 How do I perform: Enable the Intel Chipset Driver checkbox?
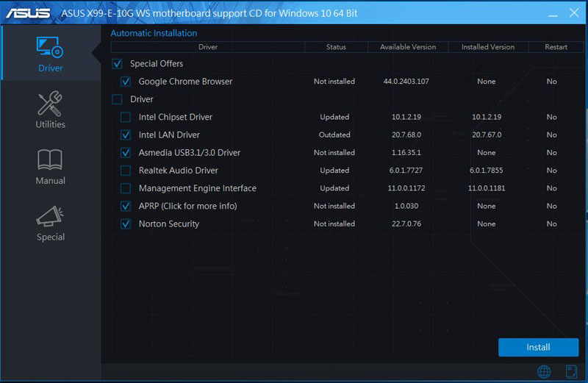tap(126, 117)
